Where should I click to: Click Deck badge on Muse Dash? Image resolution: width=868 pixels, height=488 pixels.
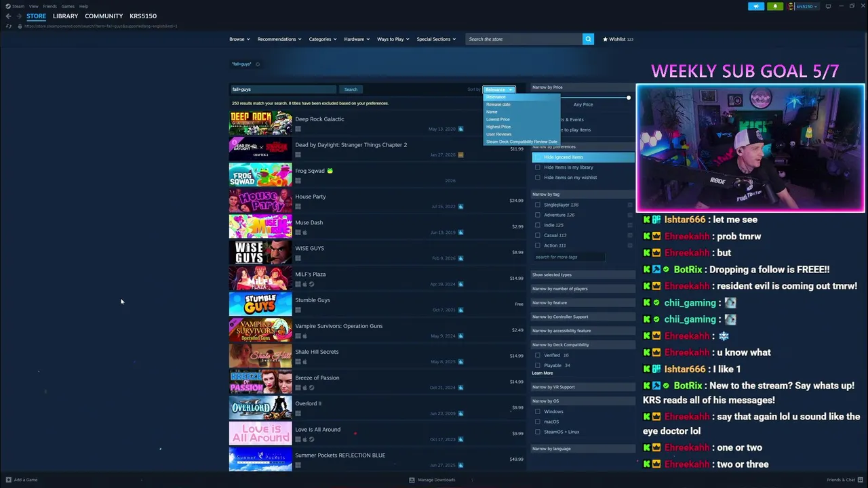click(x=460, y=232)
